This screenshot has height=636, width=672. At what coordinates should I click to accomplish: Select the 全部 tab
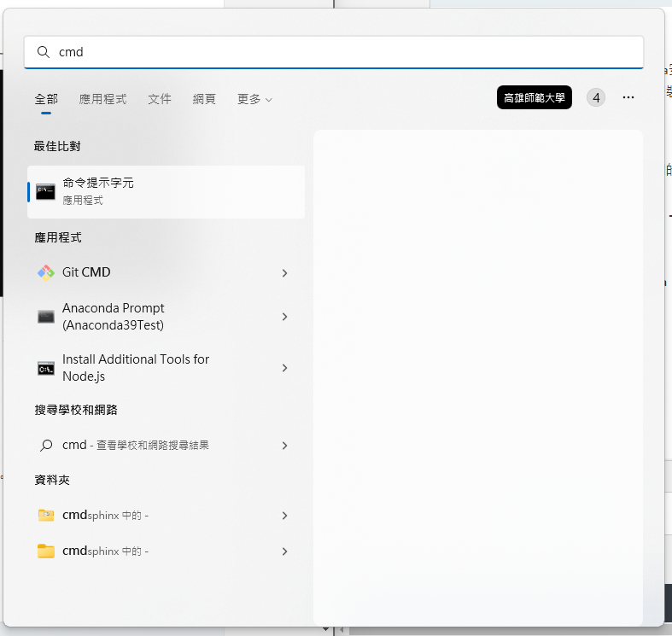(46, 99)
